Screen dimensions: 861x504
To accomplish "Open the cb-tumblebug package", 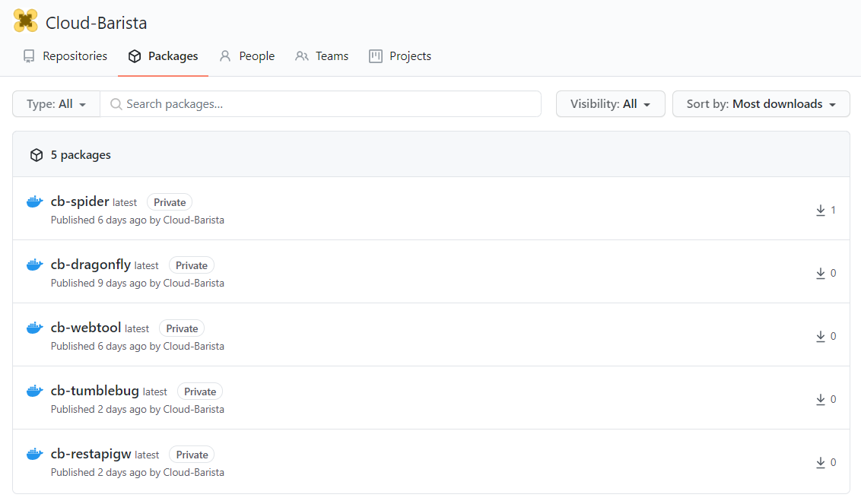I will pyautogui.click(x=94, y=391).
